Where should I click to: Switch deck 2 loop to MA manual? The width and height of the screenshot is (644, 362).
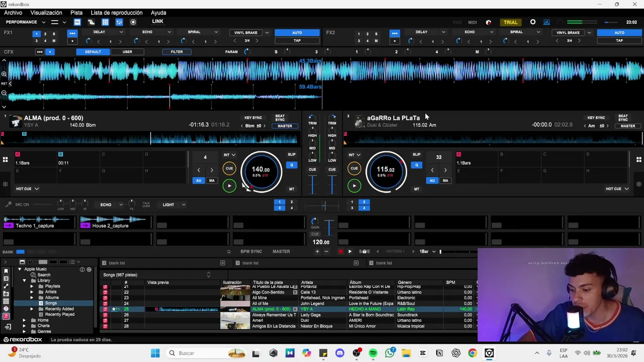(x=445, y=180)
